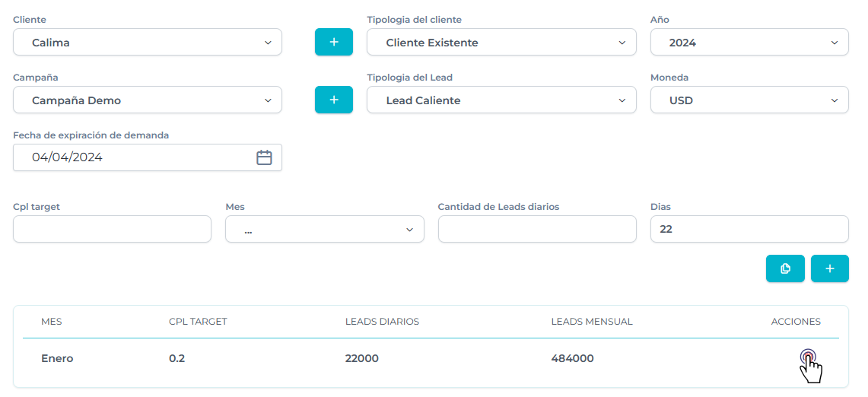Select a month in the Mes dropdown
Viewport: 868px width, 397px height.
tap(324, 229)
